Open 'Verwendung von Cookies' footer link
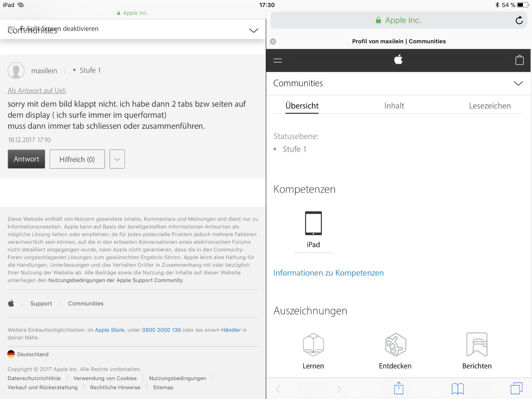This screenshot has width=532, height=399. 105,378
